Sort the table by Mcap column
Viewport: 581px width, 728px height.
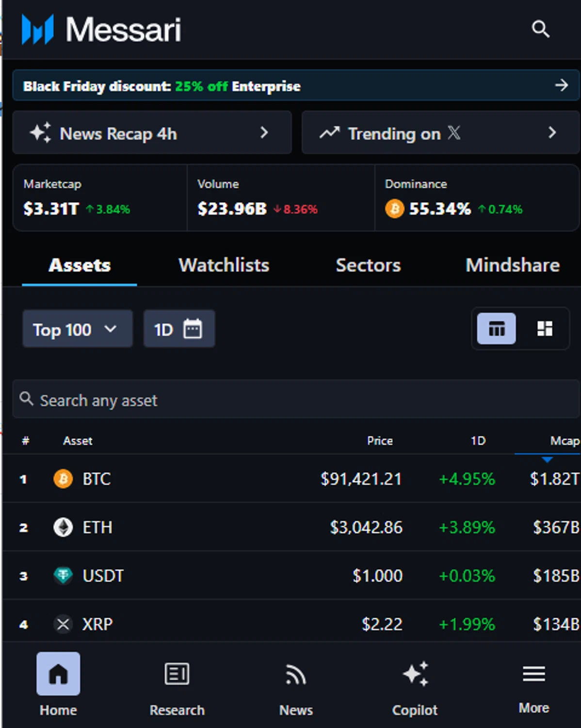coord(565,441)
